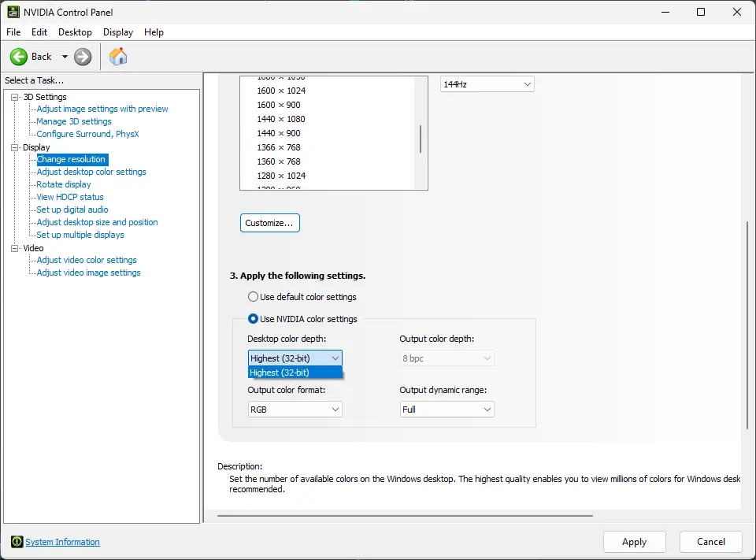Select Use default color settings radio
756x560 pixels.
point(253,297)
